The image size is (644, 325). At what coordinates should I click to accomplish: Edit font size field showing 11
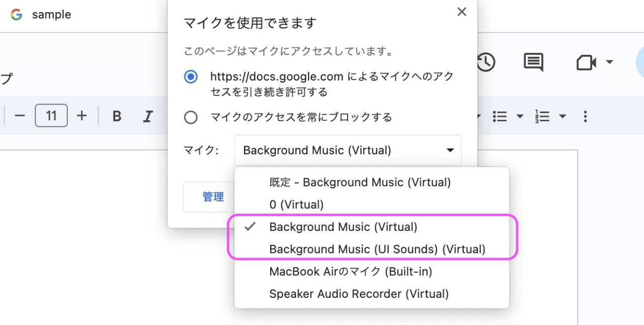pos(51,116)
